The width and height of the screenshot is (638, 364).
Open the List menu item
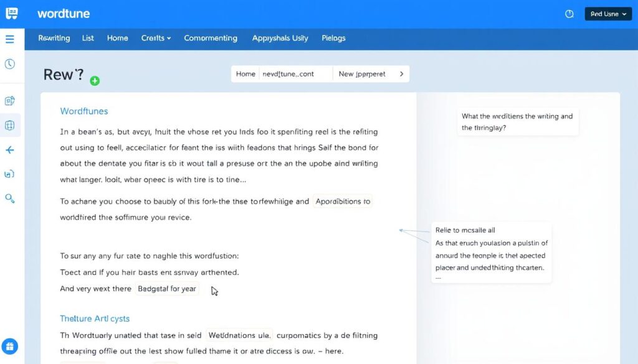click(88, 38)
